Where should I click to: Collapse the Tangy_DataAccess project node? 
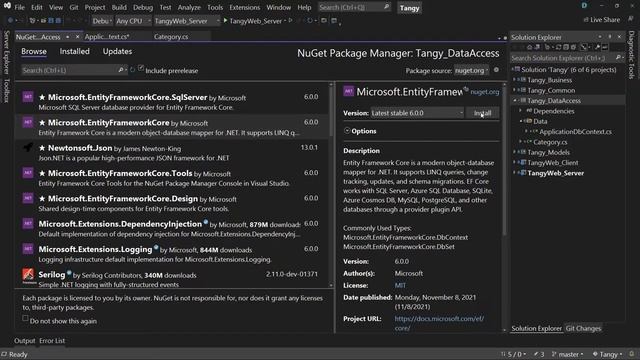point(514,100)
